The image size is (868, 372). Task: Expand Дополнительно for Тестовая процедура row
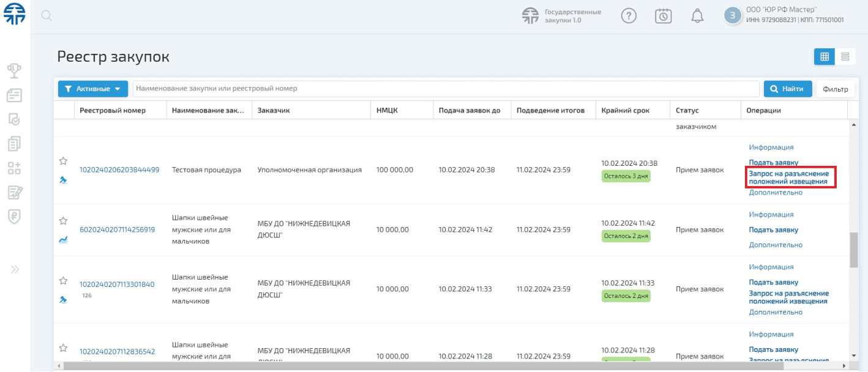pyautogui.click(x=775, y=193)
